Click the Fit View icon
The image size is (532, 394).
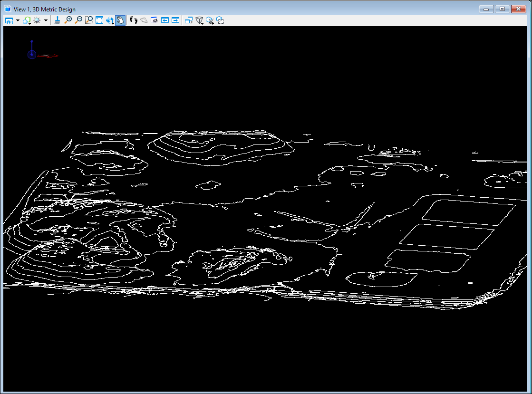(x=99, y=20)
